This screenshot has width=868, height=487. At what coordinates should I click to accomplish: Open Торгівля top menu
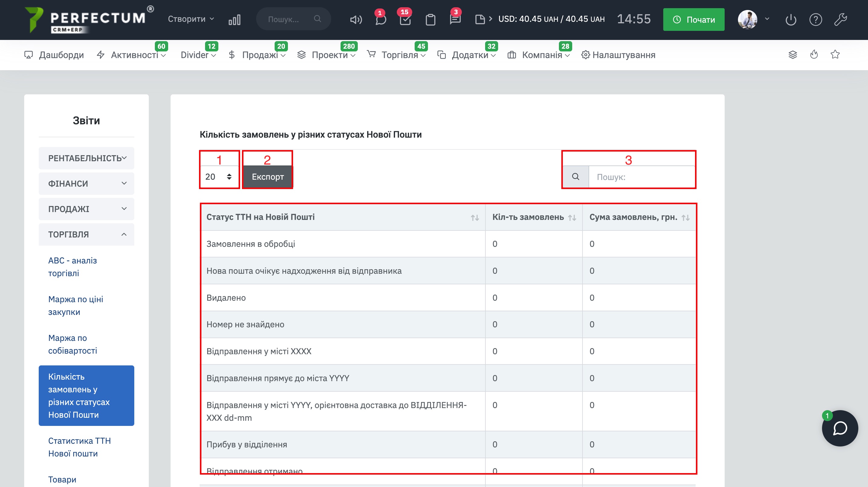[396, 54]
